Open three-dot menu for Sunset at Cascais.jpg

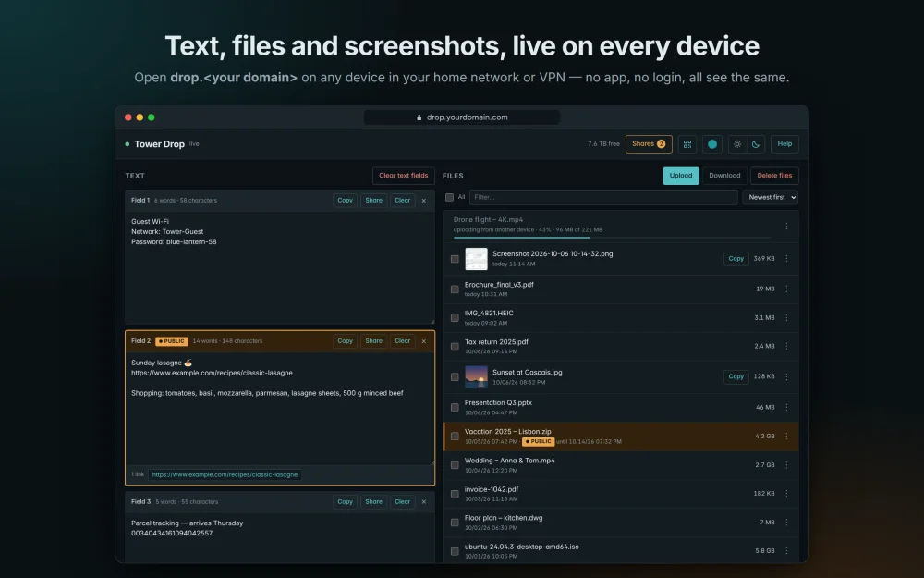(786, 376)
